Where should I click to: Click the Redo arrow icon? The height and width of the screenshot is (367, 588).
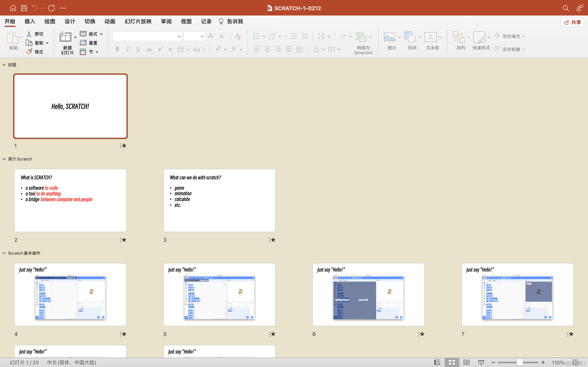tap(51, 8)
